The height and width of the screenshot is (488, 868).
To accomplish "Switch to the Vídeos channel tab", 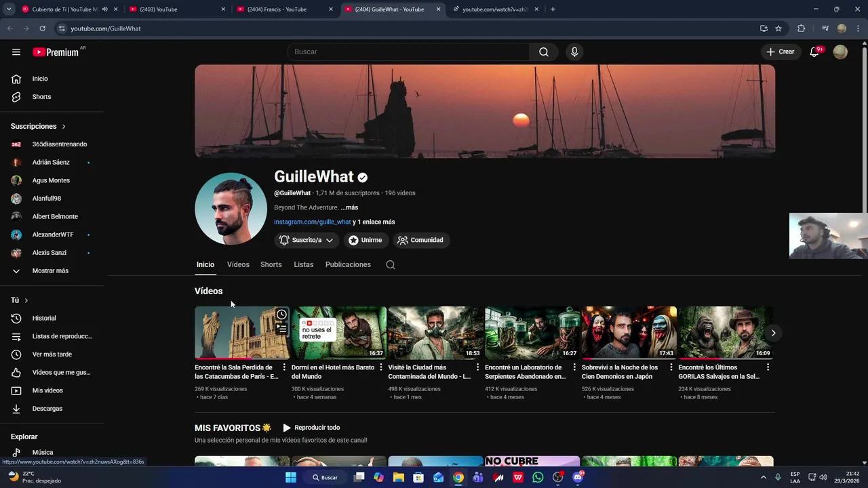I will pyautogui.click(x=238, y=264).
